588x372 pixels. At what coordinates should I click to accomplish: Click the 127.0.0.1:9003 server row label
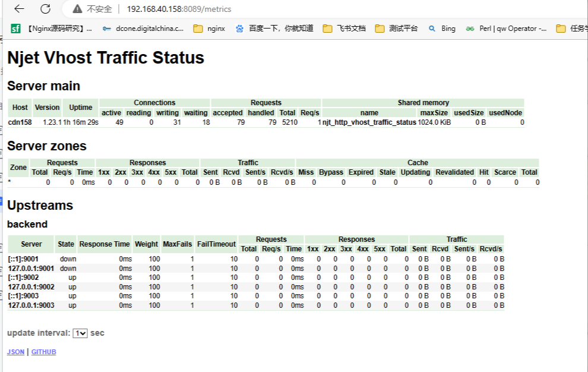(31, 305)
